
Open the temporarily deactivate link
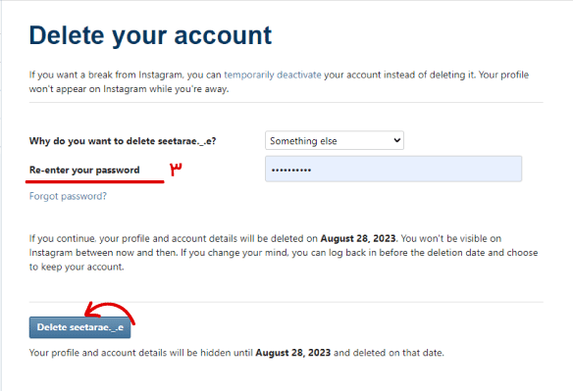[x=273, y=74]
